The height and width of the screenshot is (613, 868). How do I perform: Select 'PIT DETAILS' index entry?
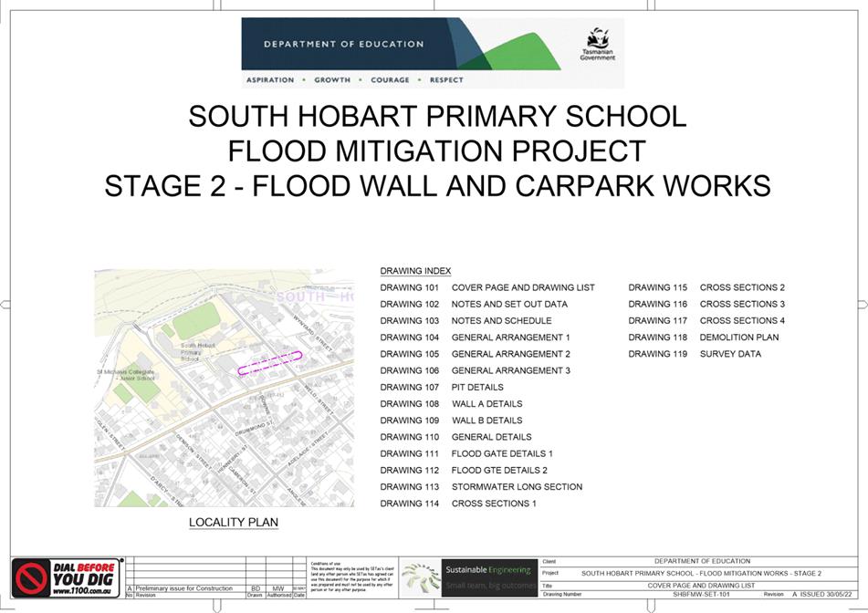477,388
